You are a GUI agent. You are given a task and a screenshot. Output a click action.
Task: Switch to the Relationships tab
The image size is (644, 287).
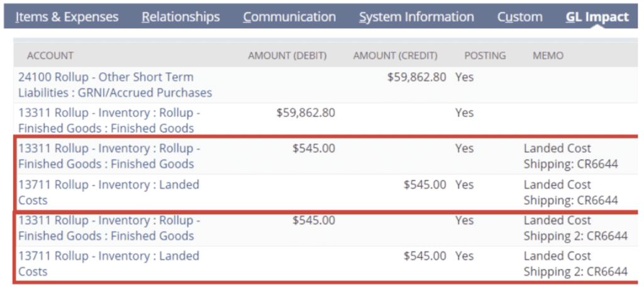point(180,17)
